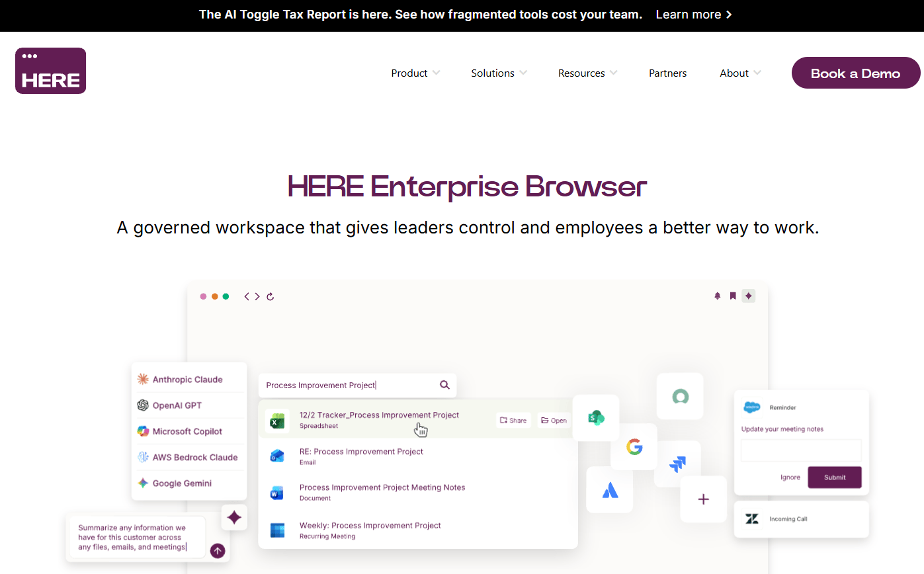
Task: Expand the Solutions dropdown menu
Action: click(499, 73)
